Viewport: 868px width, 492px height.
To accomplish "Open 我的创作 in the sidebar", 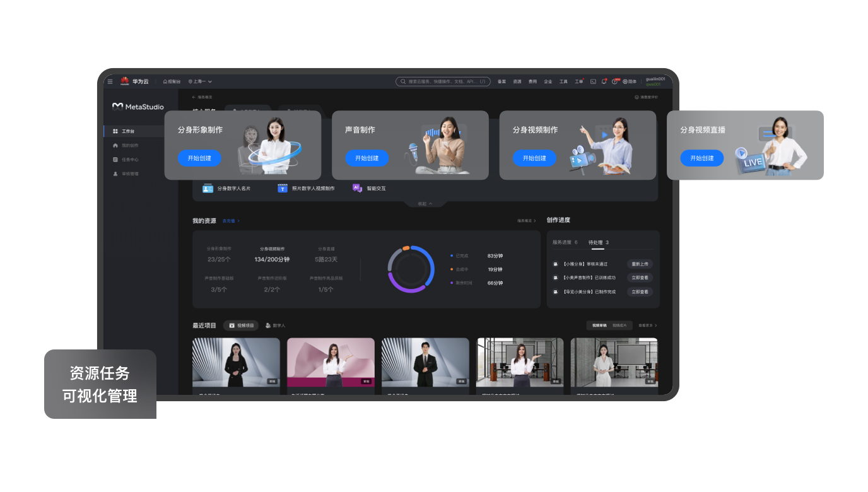I will point(126,145).
